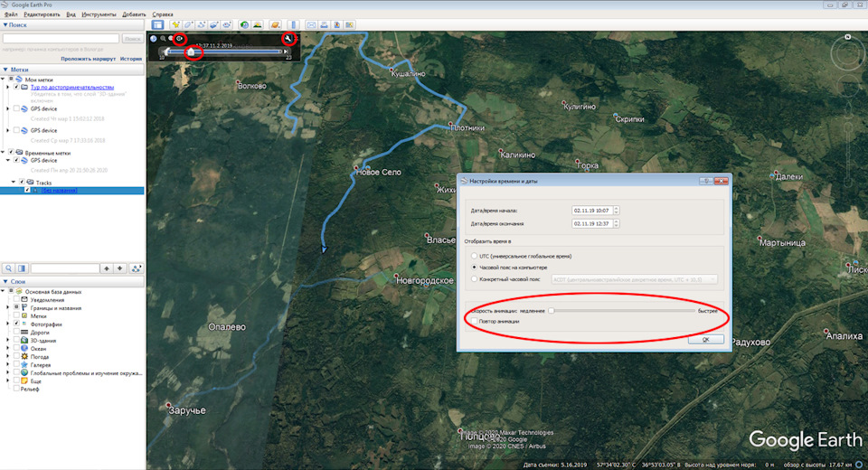Image resolution: width=868 pixels, height=470 pixels.
Task: Open the 'Файл' menu
Action: pyautogui.click(x=11, y=14)
